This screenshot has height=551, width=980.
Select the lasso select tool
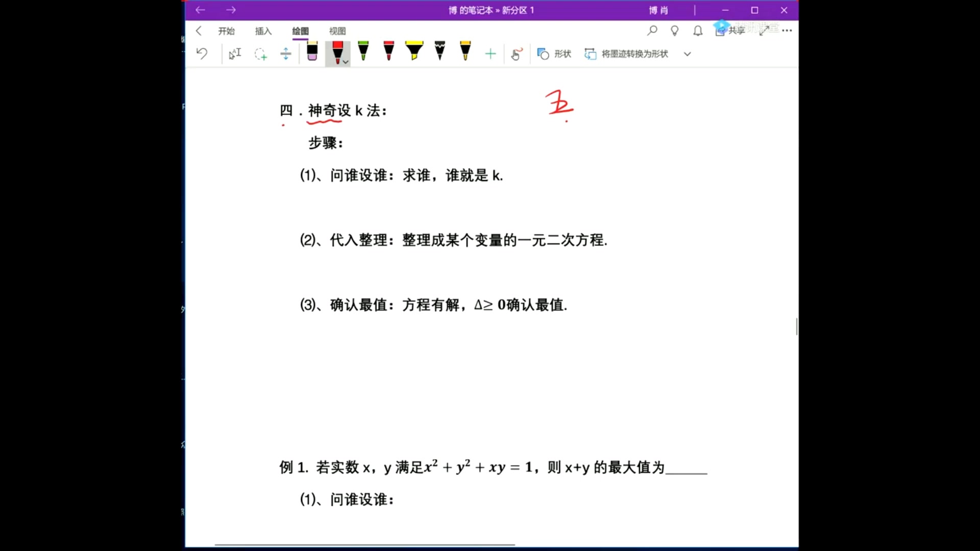[x=260, y=54]
